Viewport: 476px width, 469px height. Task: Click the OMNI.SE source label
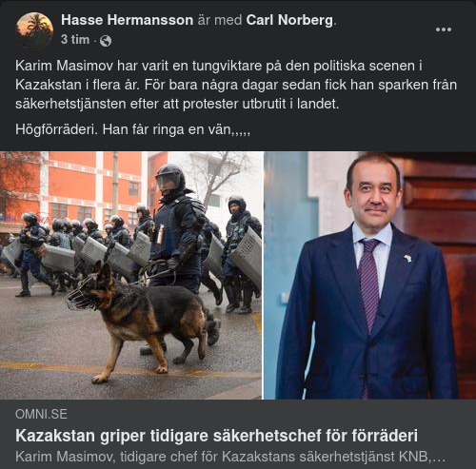[41, 414]
